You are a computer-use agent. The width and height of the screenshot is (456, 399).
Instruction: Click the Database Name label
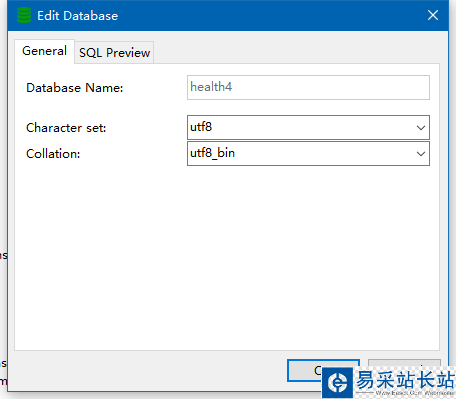point(75,88)
